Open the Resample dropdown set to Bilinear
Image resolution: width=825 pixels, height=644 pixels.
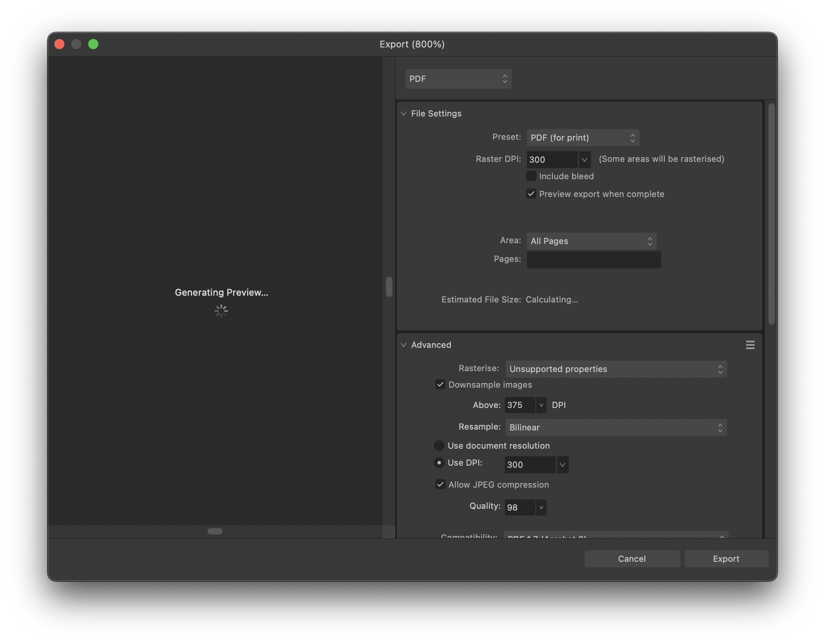point(616,427)
